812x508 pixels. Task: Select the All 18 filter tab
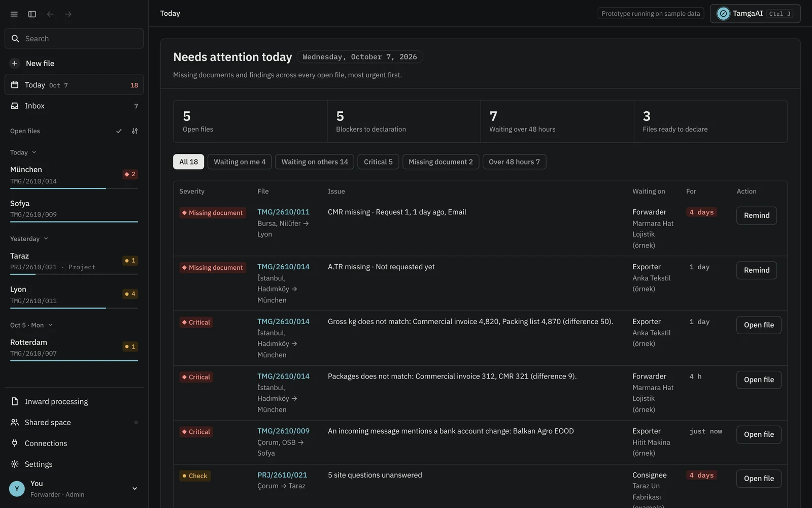click(189, 162)
